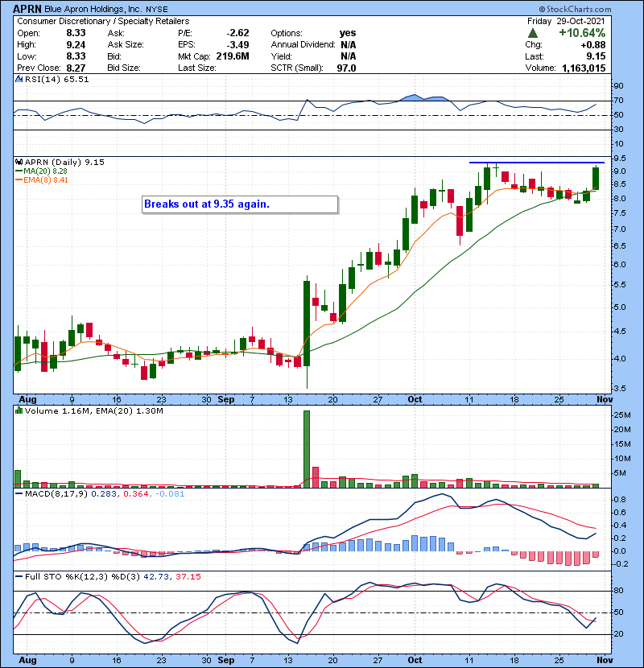Screen dimensions: 644x668
Task: Click the Volume 1.16M, EMA(20) 1.30M label
Action: [93, 410]
